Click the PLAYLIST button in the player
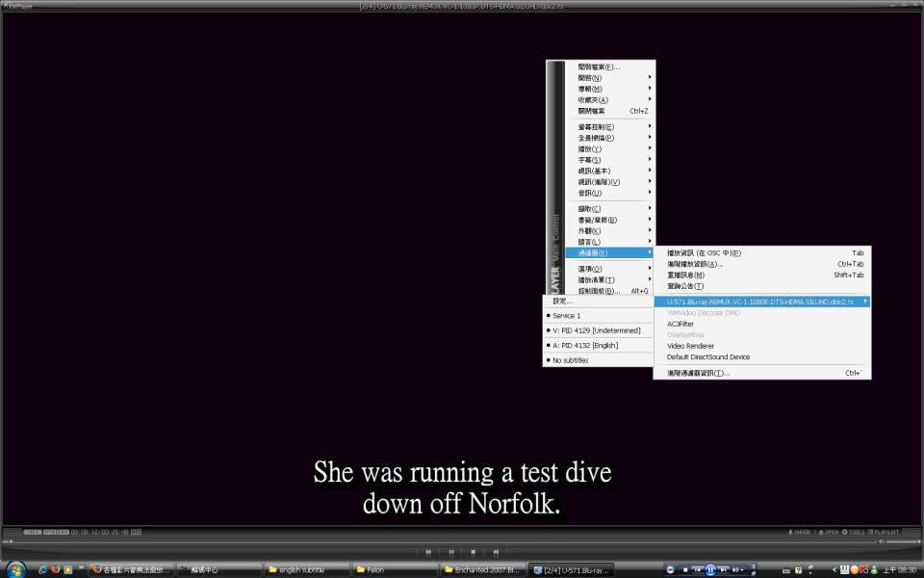The image size is (924, 578). 884,532
